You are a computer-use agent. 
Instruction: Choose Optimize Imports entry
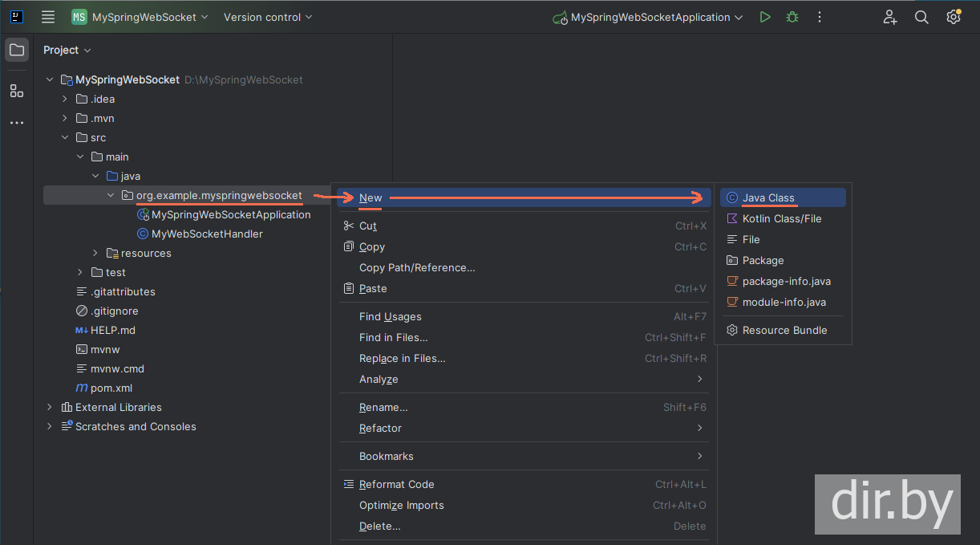(524, 505)
